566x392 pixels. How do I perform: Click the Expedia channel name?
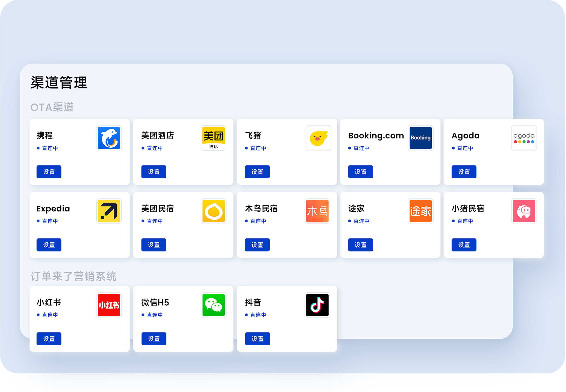click(53, 209)
